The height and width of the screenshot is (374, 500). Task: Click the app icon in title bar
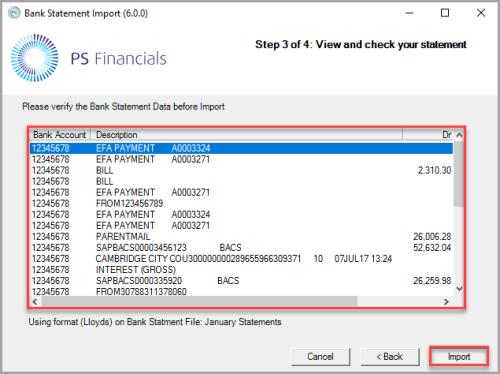pos(14,13)
